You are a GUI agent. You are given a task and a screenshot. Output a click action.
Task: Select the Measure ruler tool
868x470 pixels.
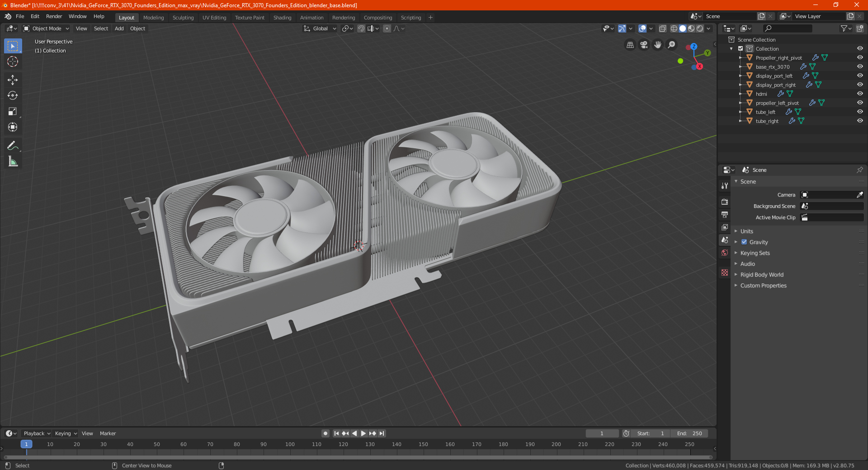point(13,161)
